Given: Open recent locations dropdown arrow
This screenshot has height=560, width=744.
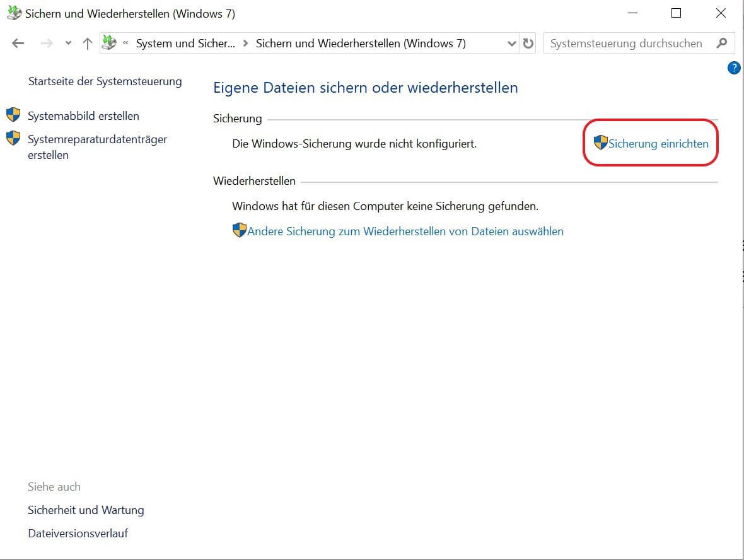Looking at the screenshot, I should coord(68,44).
